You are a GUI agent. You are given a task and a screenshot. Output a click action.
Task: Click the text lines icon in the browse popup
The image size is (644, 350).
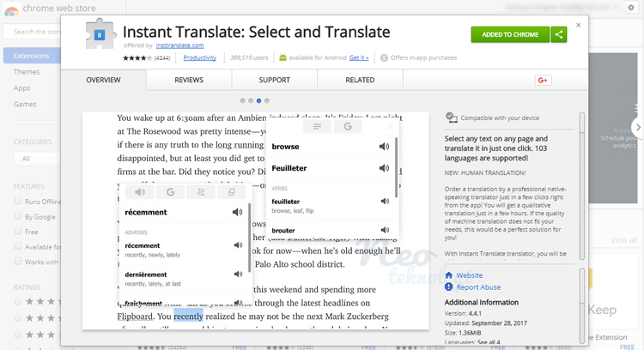tap(317, 126)
